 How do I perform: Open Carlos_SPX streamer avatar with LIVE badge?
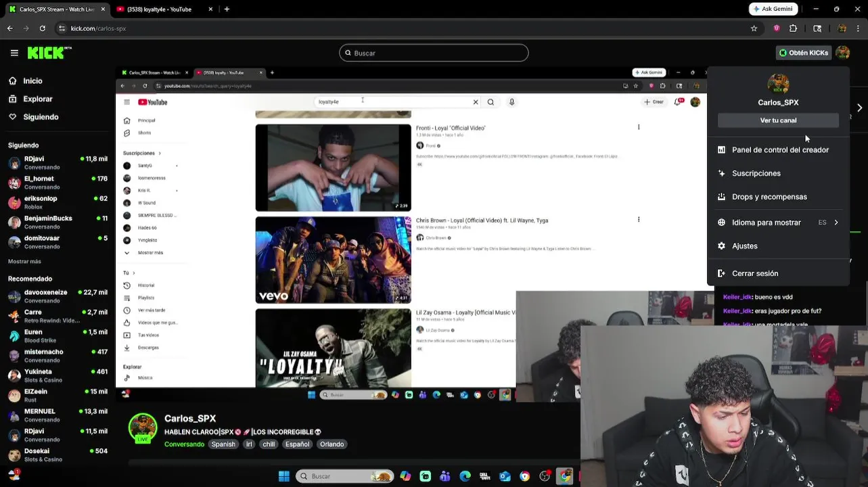[143, 428]
